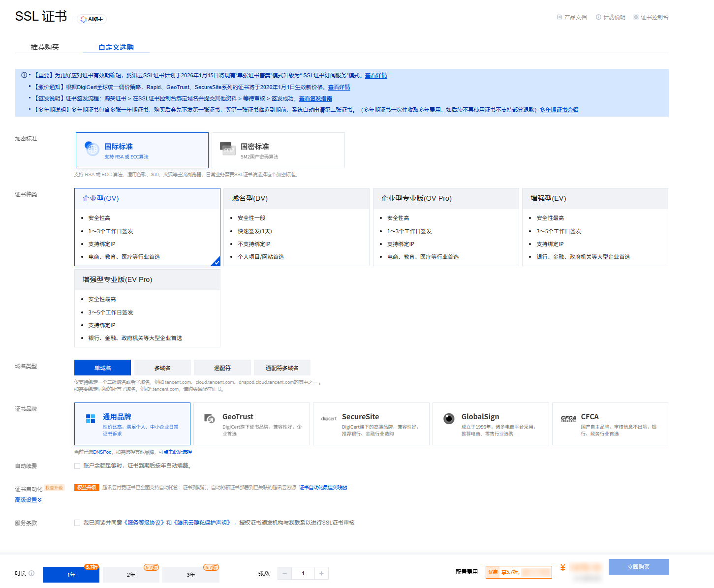Open the 《服务等级协议》 link

[x=143, y=523]
